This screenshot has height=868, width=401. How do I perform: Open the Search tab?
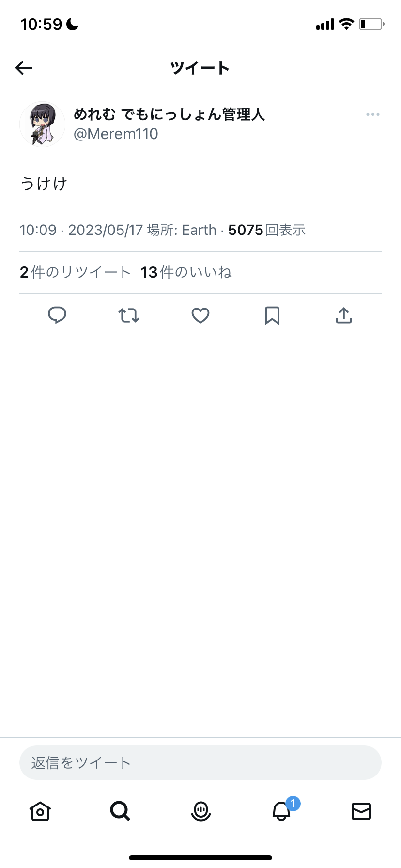click(x=120, y=811)
